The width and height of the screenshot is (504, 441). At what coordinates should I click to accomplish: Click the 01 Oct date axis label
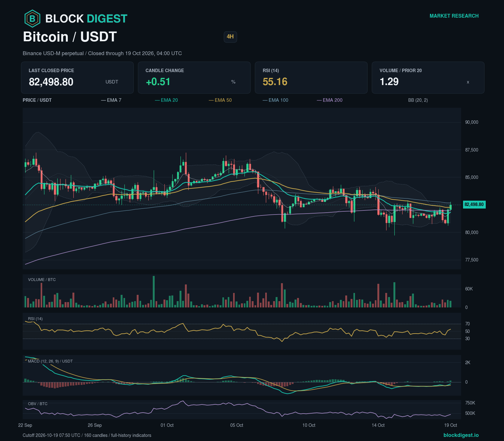coord(167,425)
